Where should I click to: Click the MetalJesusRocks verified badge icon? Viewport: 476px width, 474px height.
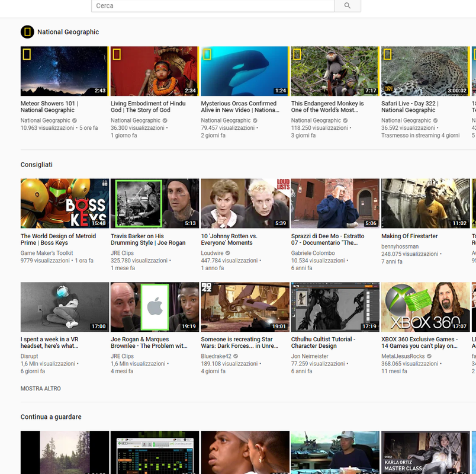click(429, 356)
